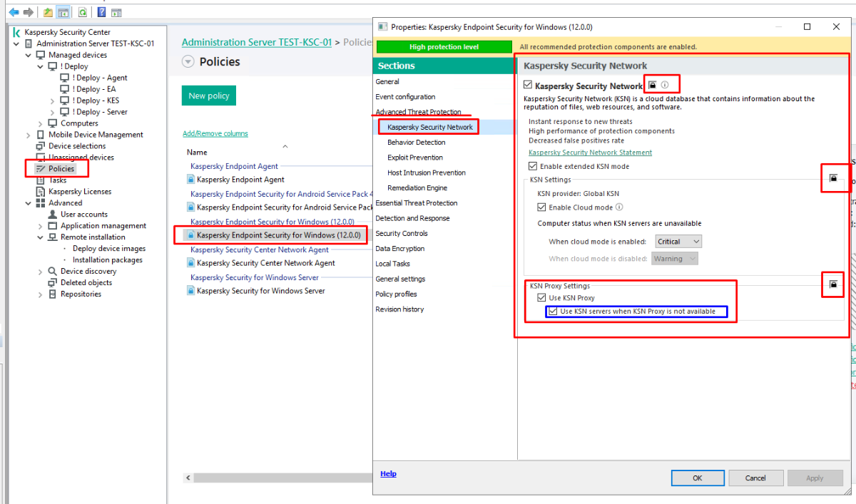Click the lock icon next to Kaspersky Security Network heading
The height and width of the screenshot is (504, 856).
click(x=652, y=85)
